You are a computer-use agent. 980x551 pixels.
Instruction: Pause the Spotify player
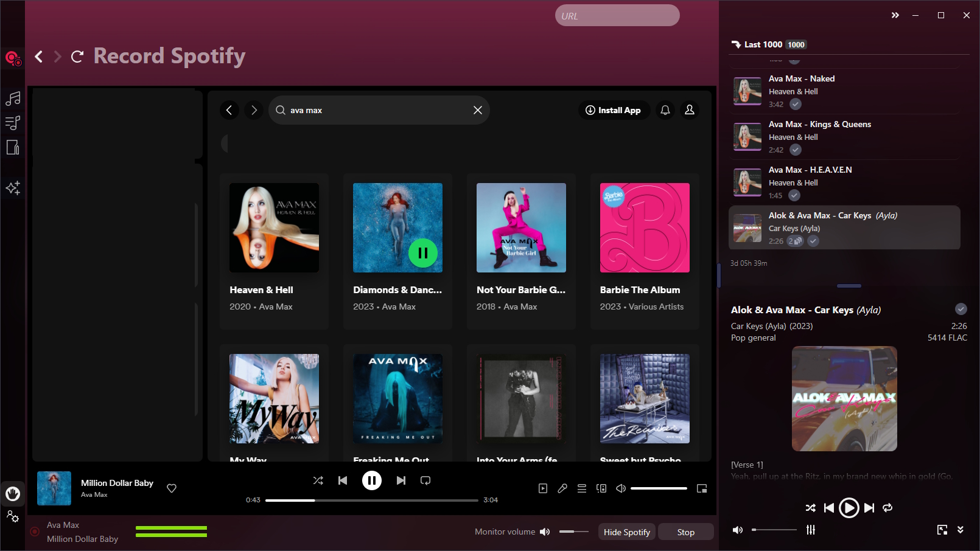point(372,480)
